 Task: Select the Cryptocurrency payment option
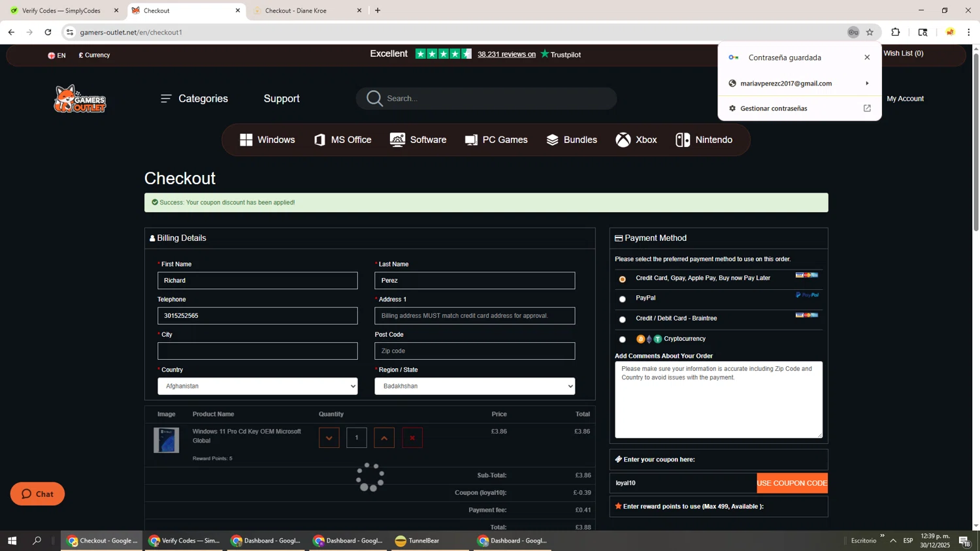[x=623, y=339]
